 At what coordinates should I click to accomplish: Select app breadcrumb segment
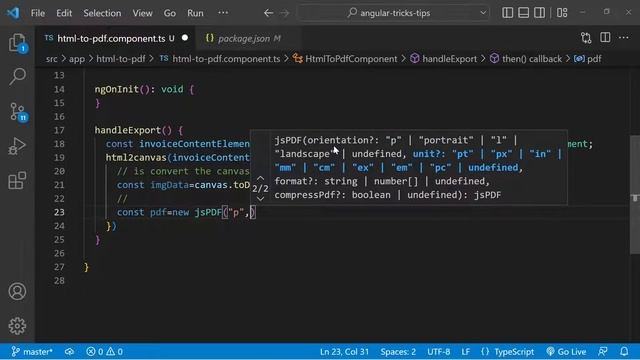77,59
